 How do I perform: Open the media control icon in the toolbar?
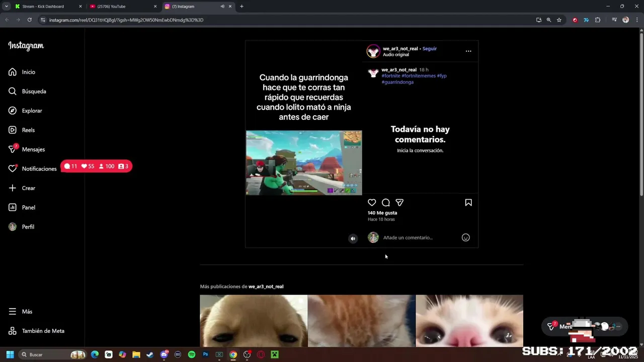click(614, 20)
